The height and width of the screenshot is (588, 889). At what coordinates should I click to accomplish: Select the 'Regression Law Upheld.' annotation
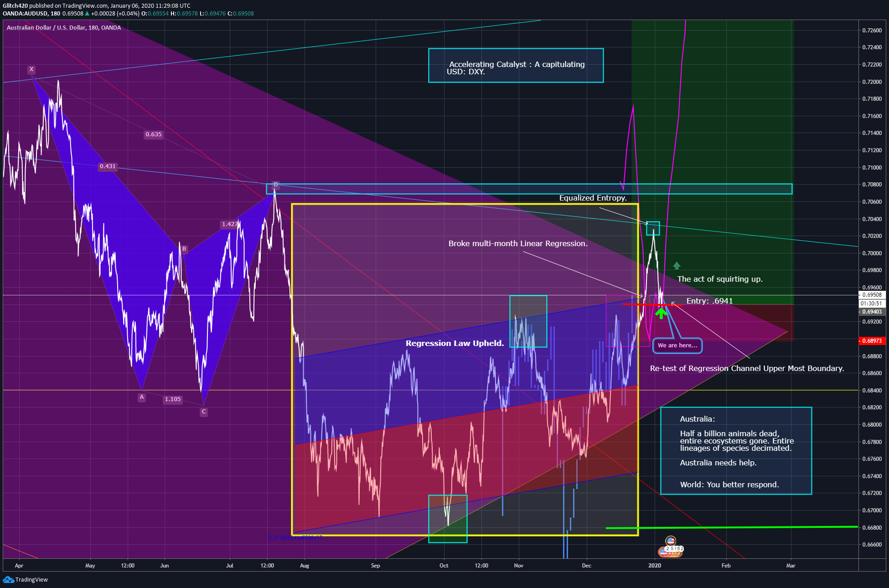455,343
